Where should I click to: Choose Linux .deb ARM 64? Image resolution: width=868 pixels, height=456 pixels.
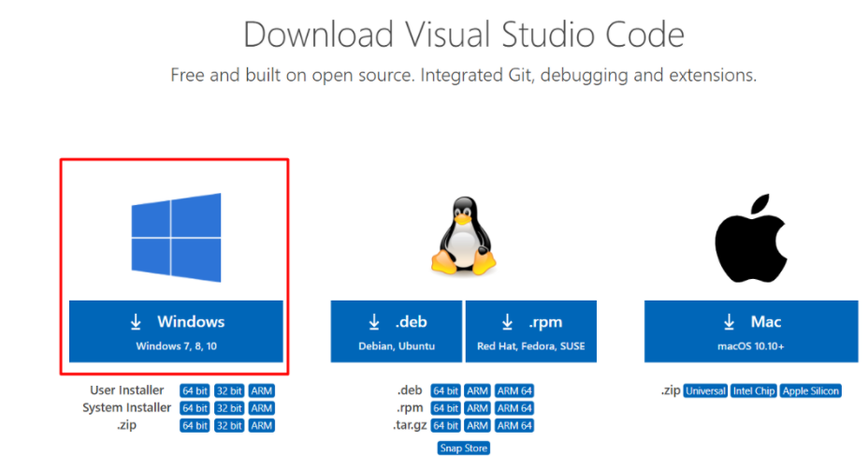click(x=514, y=390)
